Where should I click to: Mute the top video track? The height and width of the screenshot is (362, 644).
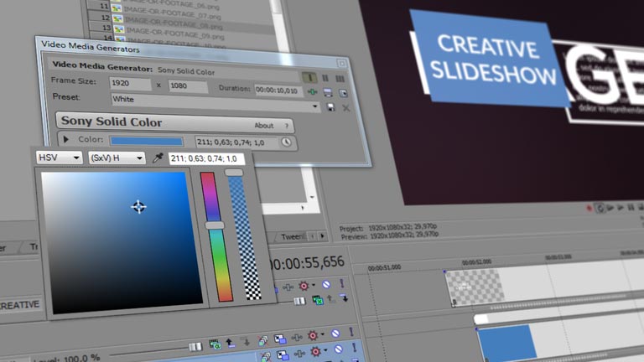click(x=326, y=284)
